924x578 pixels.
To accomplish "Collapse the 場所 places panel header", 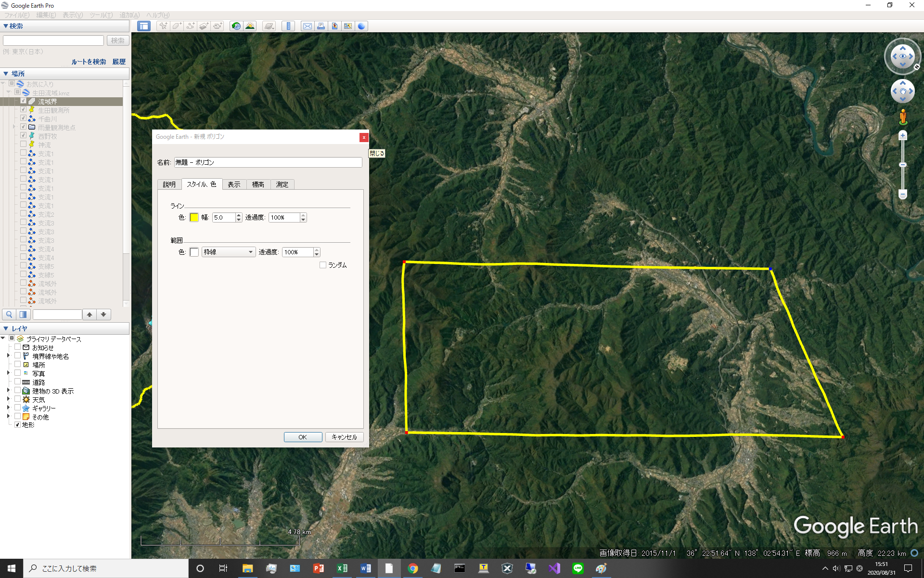I will tap(64, 74).
